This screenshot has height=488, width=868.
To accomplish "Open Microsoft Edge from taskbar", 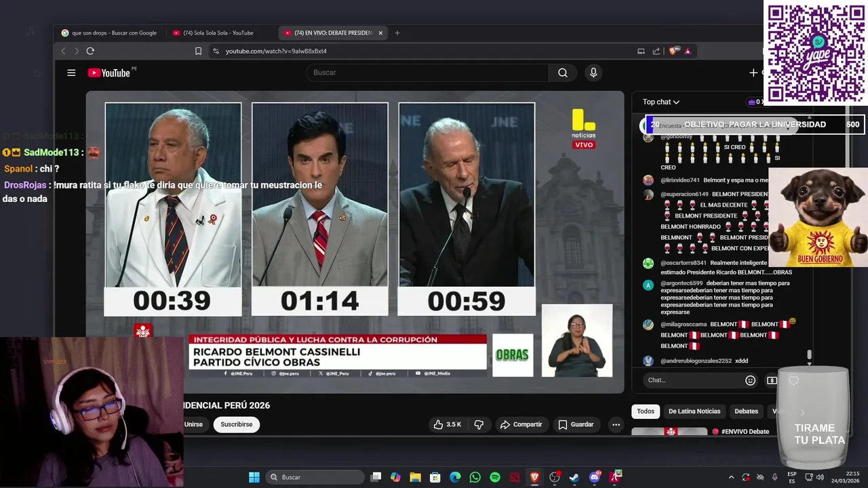I will [x=455, y=477].
